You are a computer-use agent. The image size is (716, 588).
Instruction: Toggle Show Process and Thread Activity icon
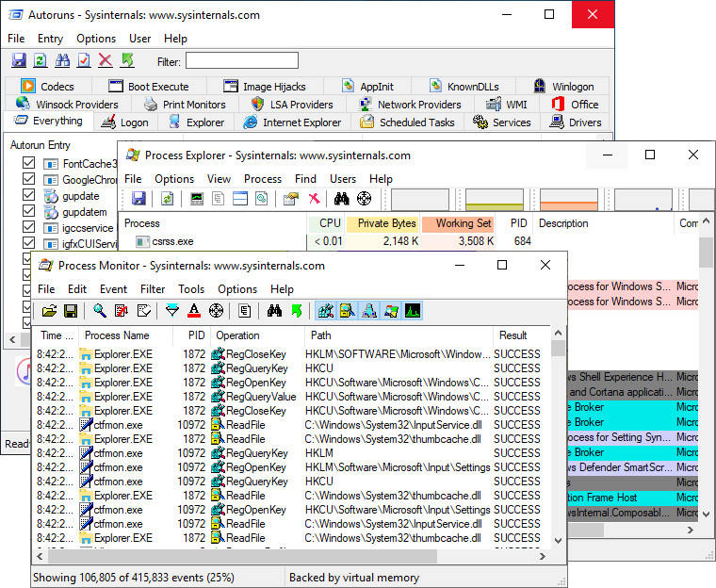click(391, 311)
